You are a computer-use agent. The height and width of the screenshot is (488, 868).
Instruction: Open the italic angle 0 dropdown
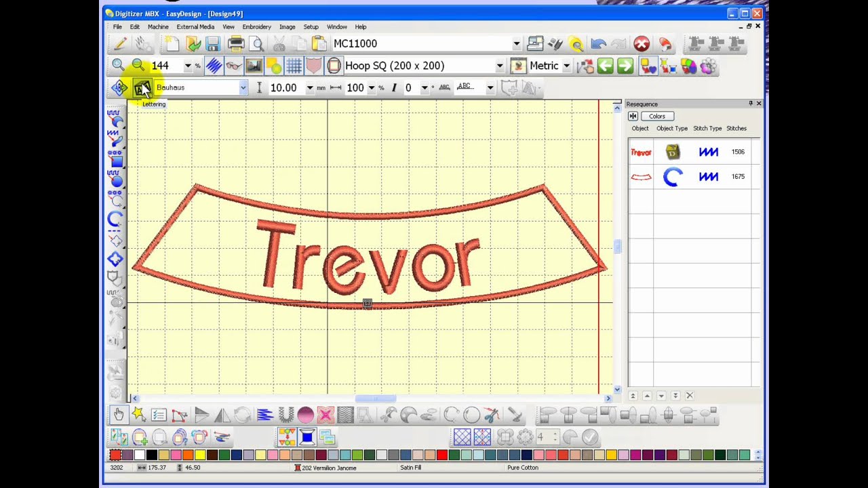click(x=425, y=87)
